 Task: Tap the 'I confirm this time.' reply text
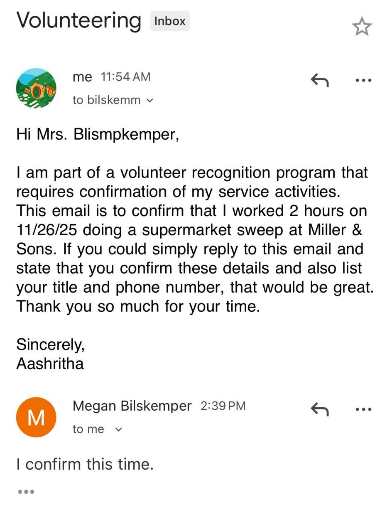tap(85, 464)
